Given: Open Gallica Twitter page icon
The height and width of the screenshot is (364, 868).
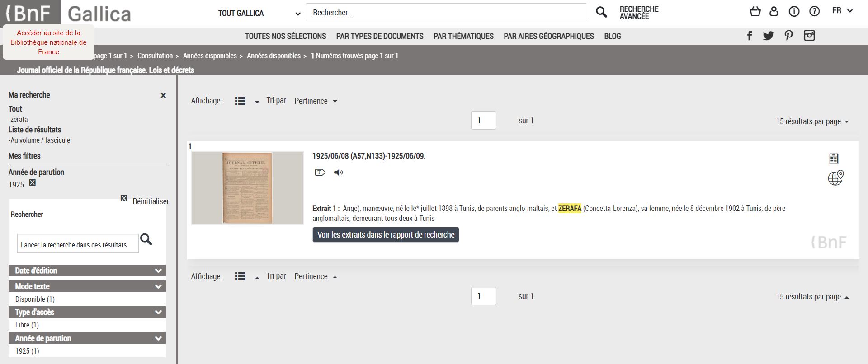Looking at the screenshot, I should coord(768,36).
